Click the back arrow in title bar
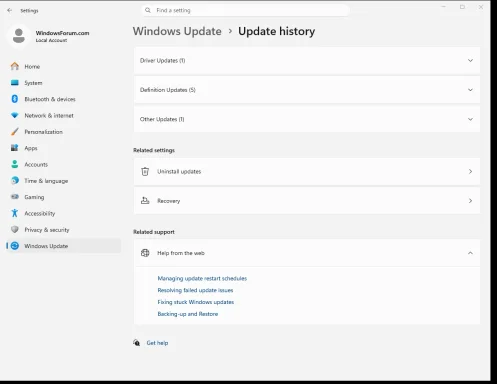 [x=9, y=10]
